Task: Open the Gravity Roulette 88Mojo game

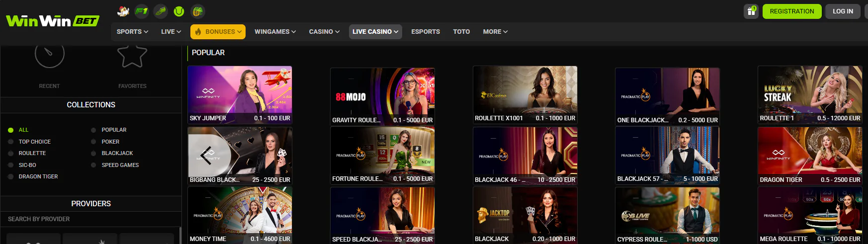Action: click(x=382, y=96)
